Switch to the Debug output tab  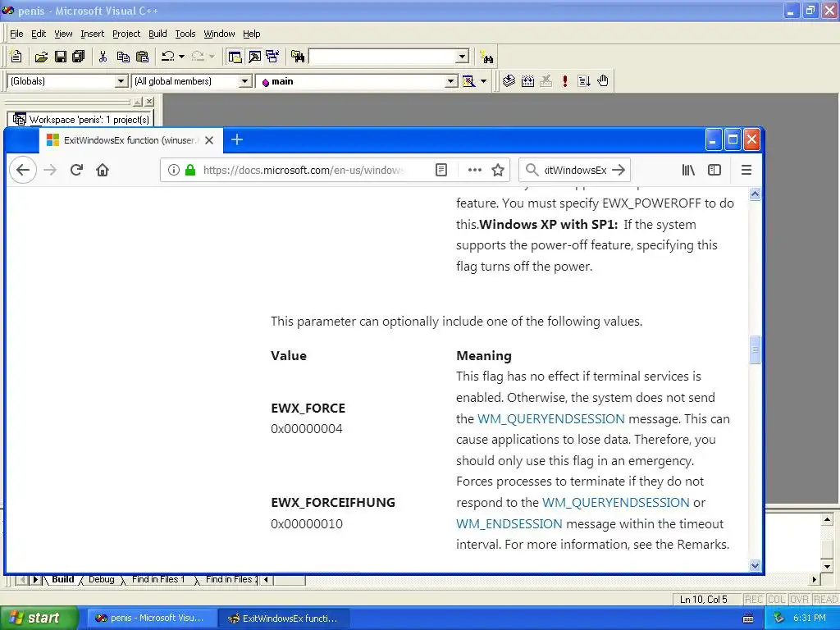coord(101,580)
